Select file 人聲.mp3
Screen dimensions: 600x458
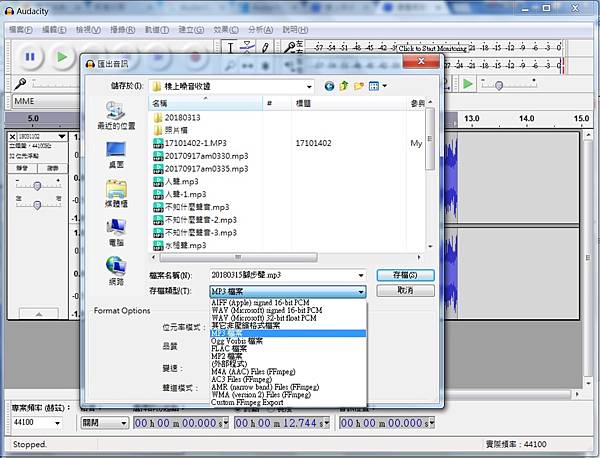coord(176,181)
